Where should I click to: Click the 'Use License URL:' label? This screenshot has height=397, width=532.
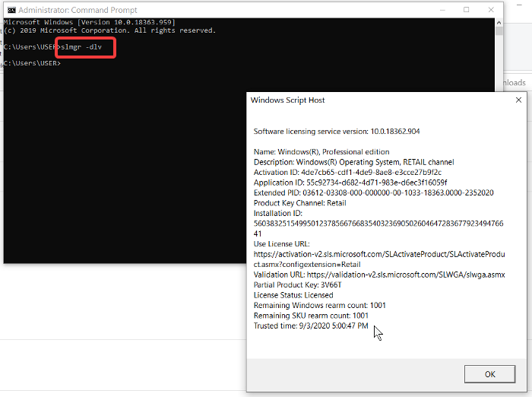[x=282, y=244]
